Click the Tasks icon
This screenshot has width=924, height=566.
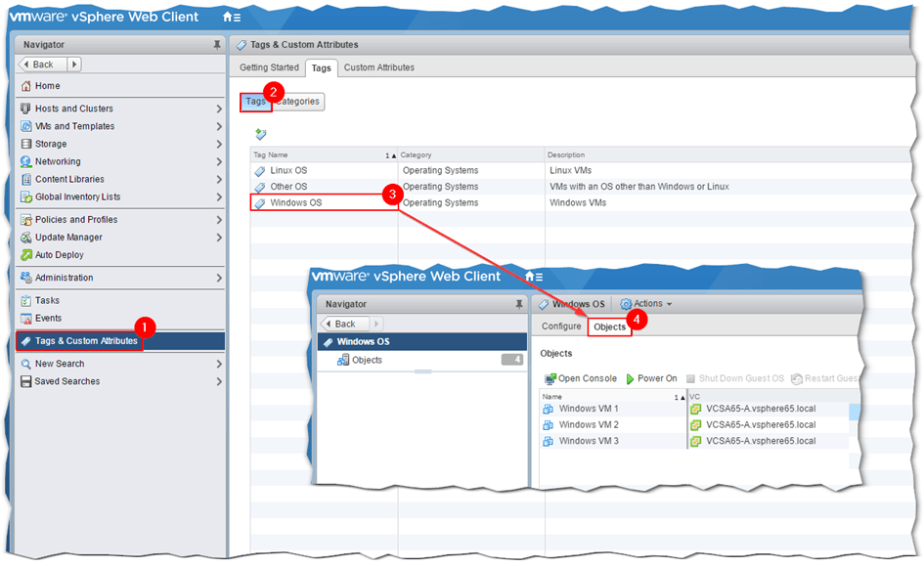26,300
